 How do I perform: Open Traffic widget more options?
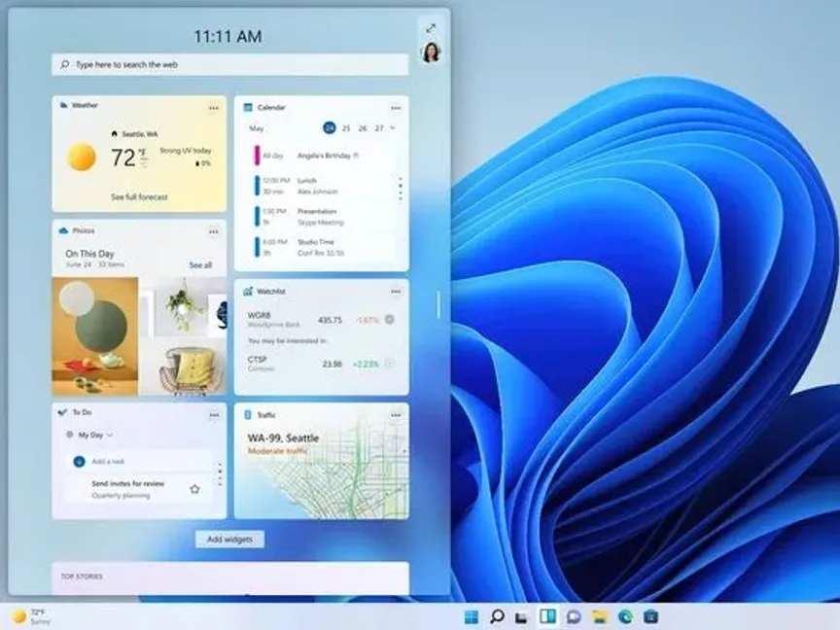coord(396,415)
